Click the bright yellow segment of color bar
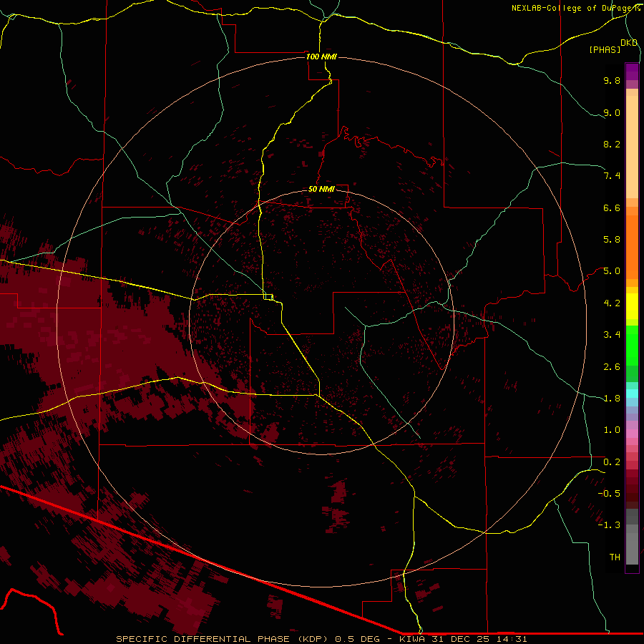The width and height of the screenshot is (644, 644). 632,306
